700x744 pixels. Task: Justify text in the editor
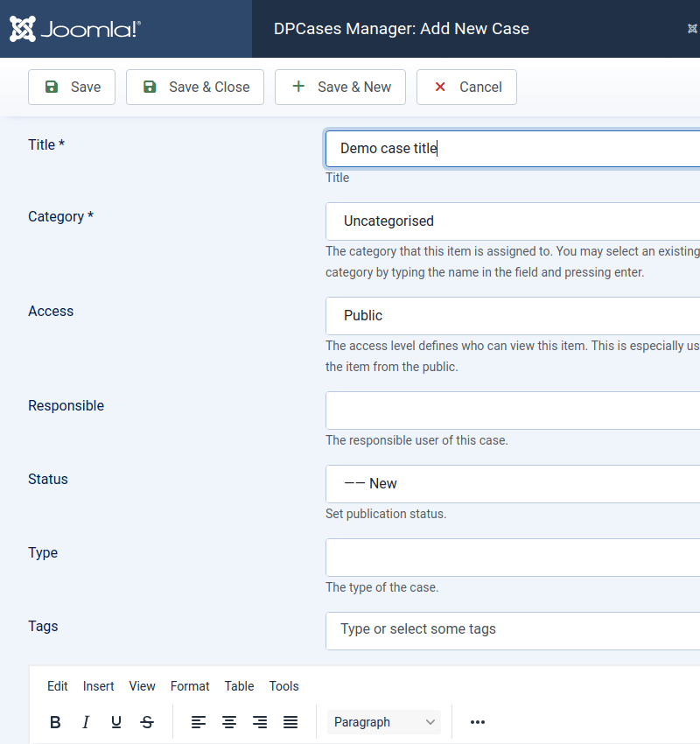tap(290, 722)
